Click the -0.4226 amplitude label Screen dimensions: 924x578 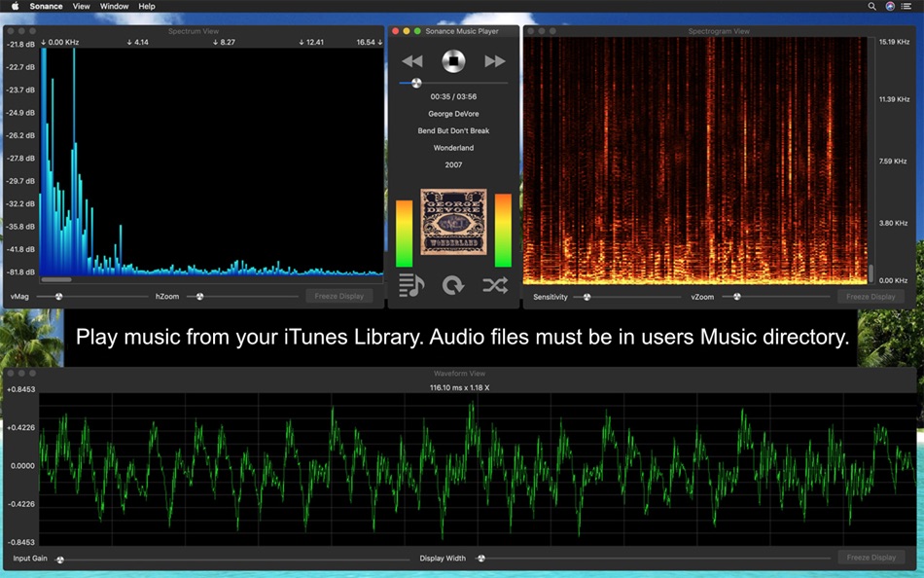point(20,504)
